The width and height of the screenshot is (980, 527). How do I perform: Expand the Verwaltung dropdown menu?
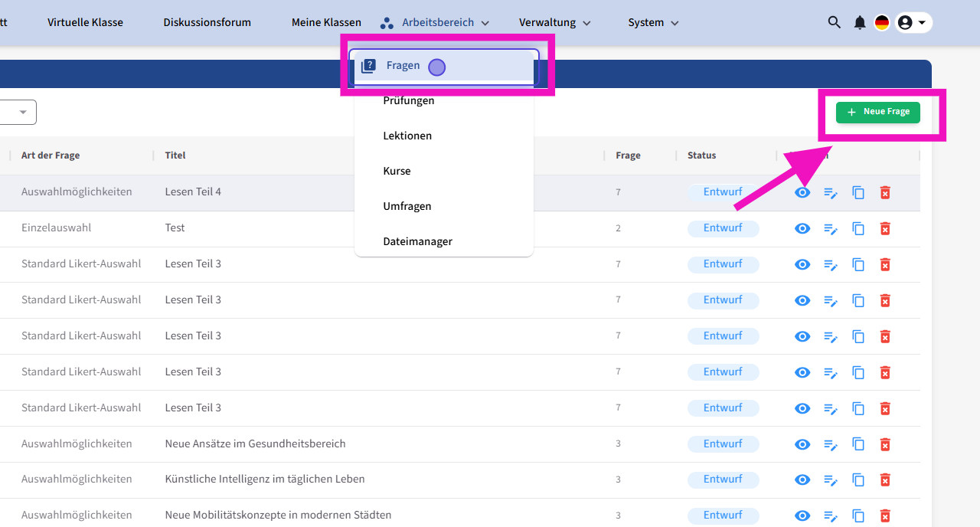(x=554, y=23)
